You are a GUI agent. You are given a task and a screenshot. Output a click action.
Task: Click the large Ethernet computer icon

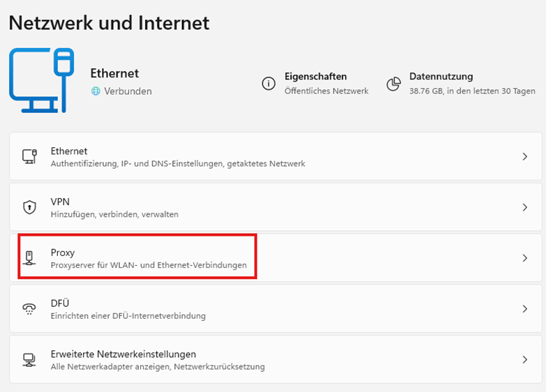41,81
